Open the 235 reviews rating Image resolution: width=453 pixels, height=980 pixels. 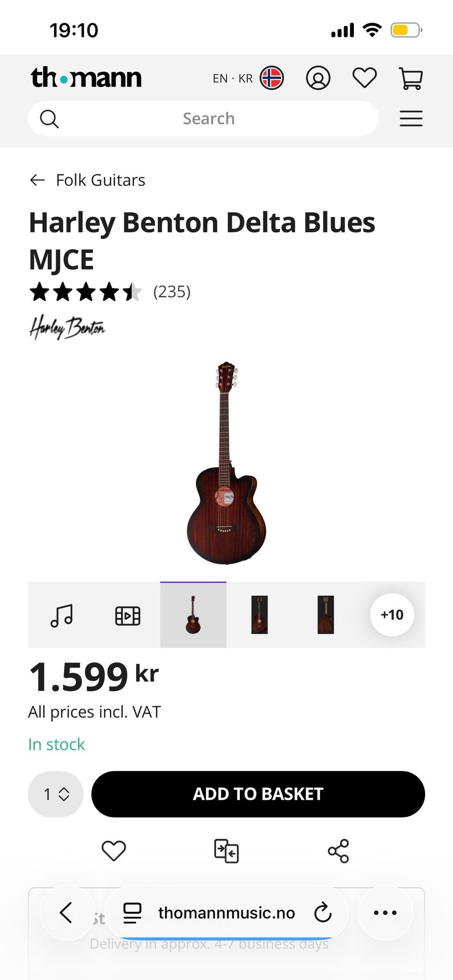tap(172, 292)
